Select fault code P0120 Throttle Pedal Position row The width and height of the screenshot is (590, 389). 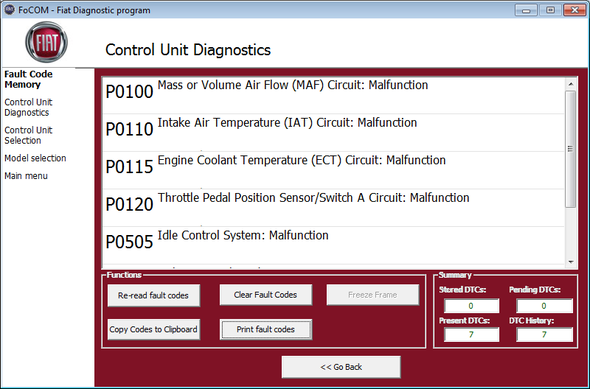(333, 208)
